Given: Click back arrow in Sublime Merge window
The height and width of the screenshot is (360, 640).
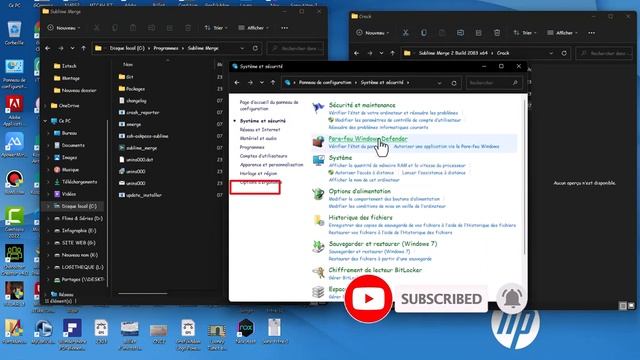Looking at the screenshot, I should click(48, 48).
